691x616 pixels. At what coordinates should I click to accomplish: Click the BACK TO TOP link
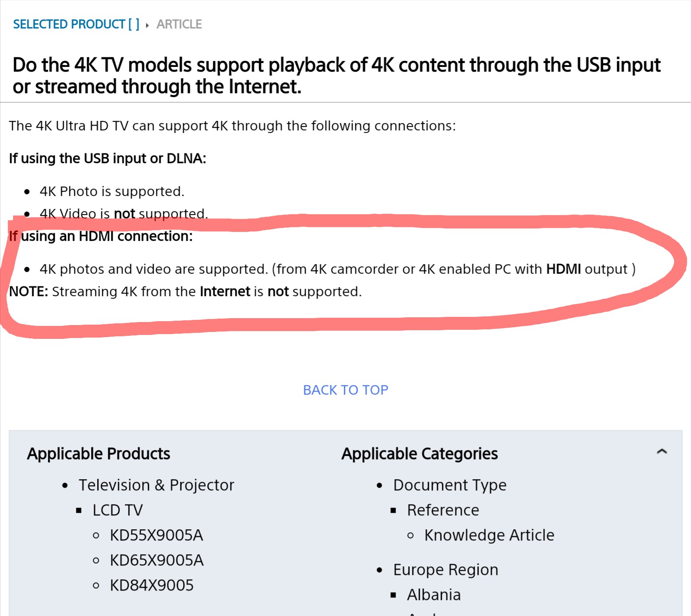[345, 390]
